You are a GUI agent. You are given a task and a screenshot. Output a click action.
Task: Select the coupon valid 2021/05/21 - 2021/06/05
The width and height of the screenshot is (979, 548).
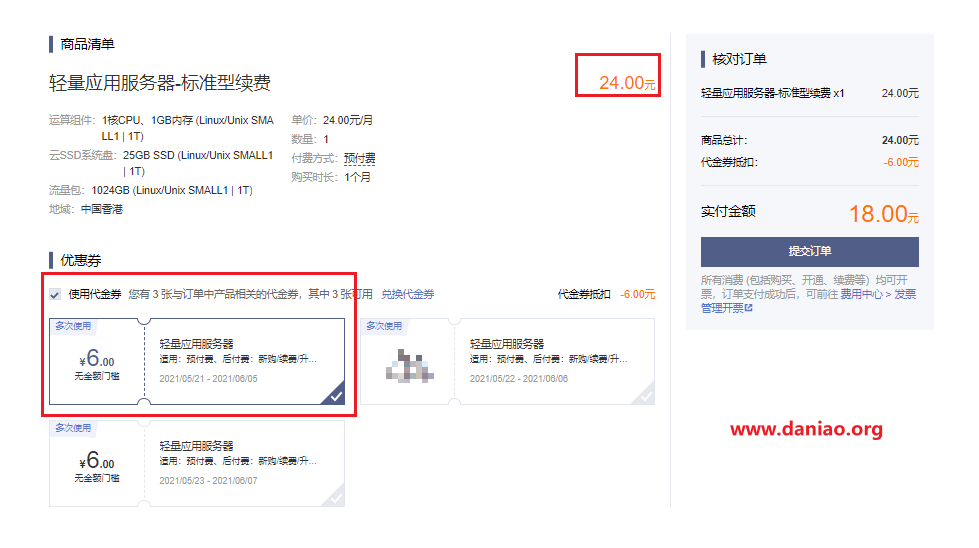pyautogui.click(x=197, y=361)
